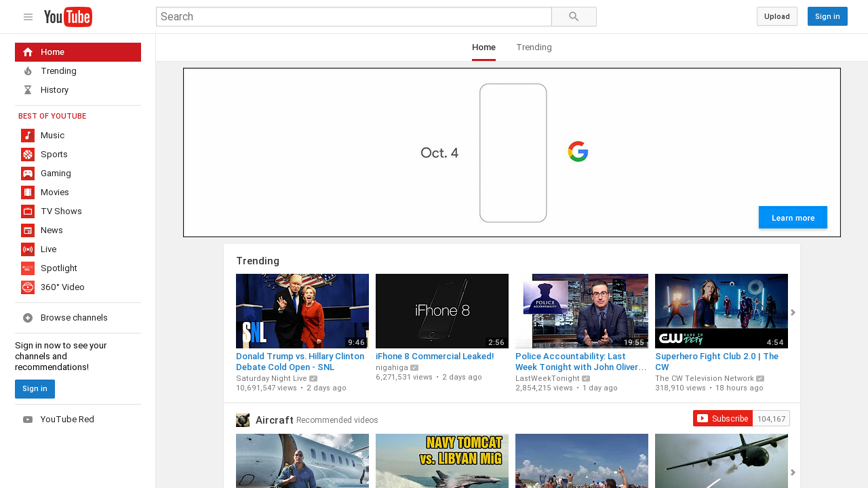Screen dimensions: 868x488
Task: Click the Google logo in the ad
Action: pyautogui.click(x=578, y=152)
